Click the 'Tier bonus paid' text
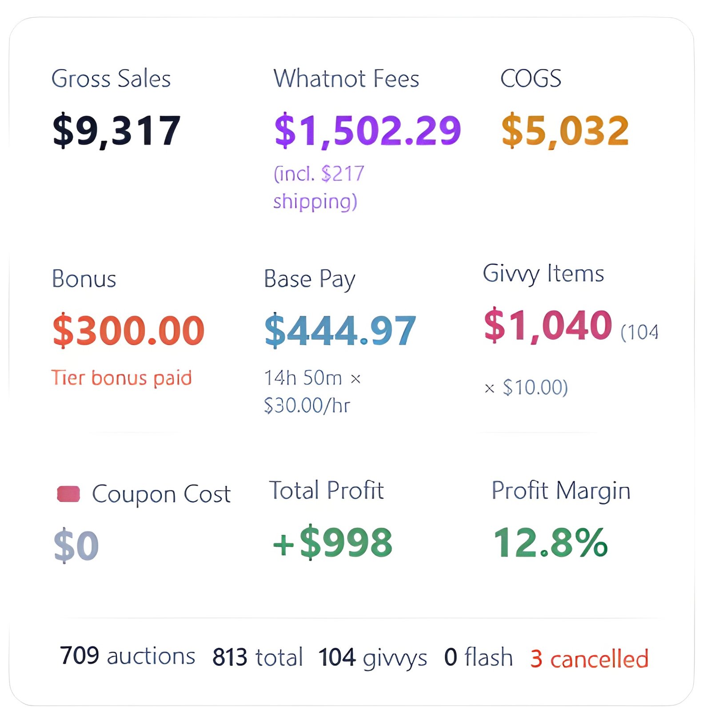The height and width of the screenshot is (728, 711). click(121, 378)
